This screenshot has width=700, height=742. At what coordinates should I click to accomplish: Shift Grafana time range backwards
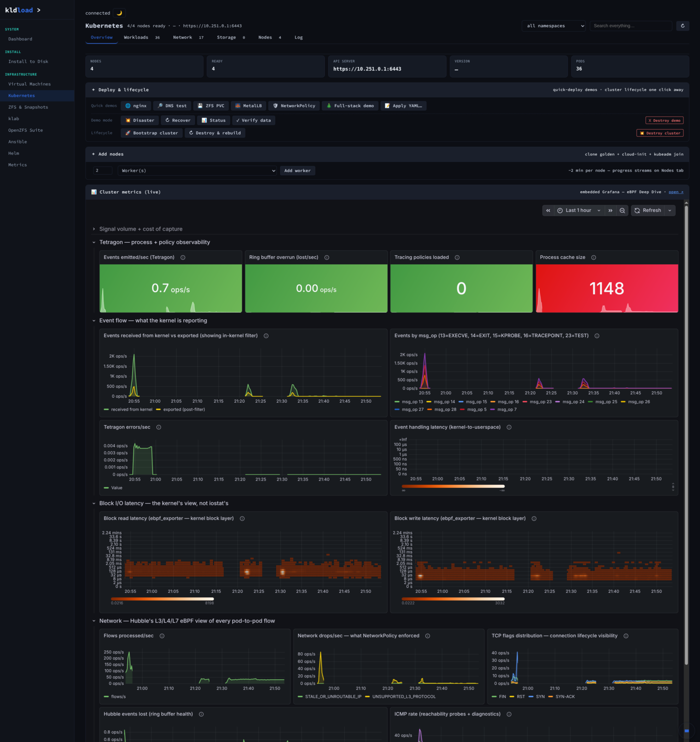point(548,211)
